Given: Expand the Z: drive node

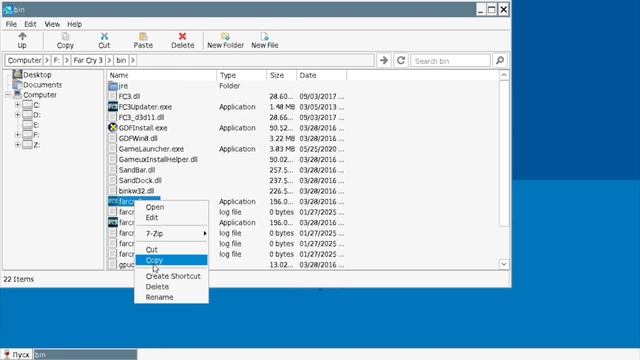Looking at the screenshot, I should (18, 144).
